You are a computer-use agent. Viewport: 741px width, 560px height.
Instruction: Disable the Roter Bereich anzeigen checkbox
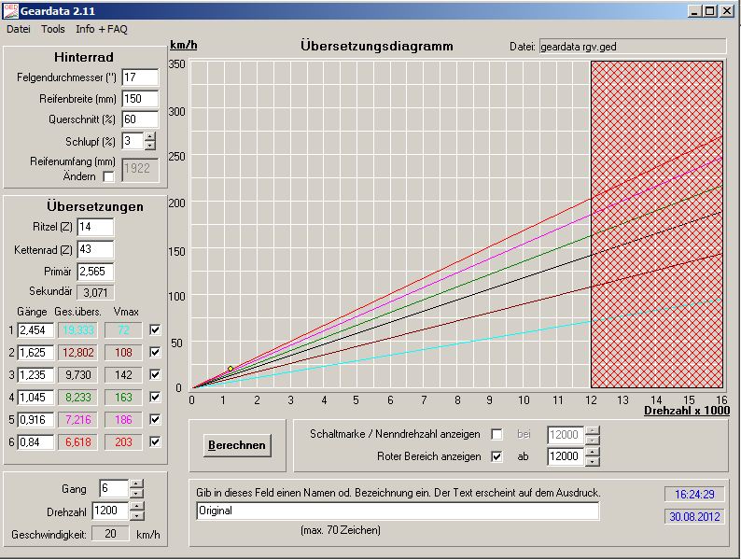point(496,456)
